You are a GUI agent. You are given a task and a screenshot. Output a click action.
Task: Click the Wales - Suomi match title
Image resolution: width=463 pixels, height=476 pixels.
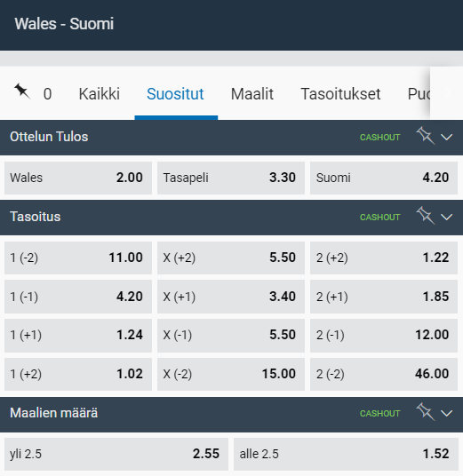(64, 24)
